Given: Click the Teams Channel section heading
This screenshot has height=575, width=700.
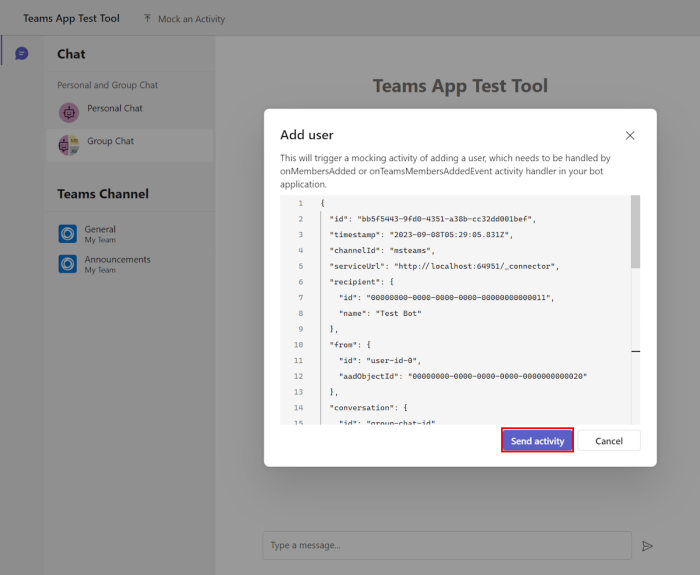Looking at the screenshot, I should pos(103,194).
